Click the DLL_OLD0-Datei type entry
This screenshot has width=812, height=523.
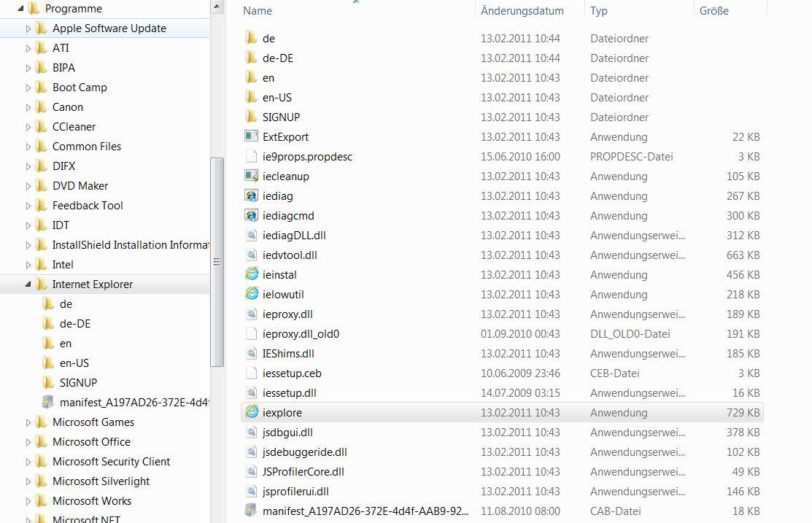(630, 334)
